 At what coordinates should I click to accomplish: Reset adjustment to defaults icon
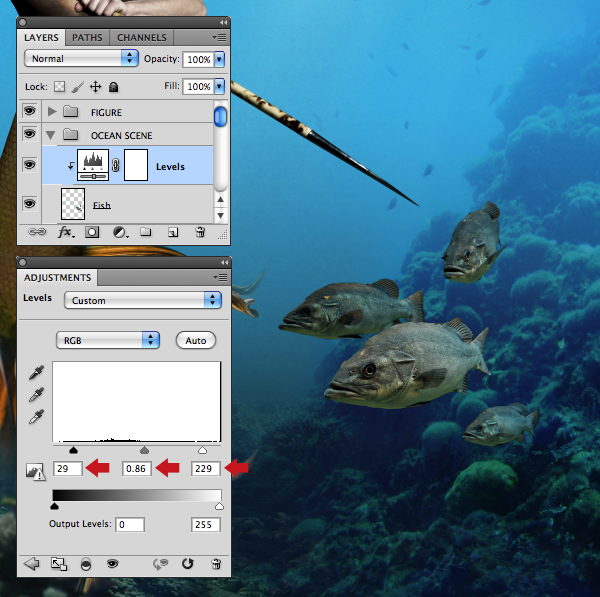(x=188, y=563)
